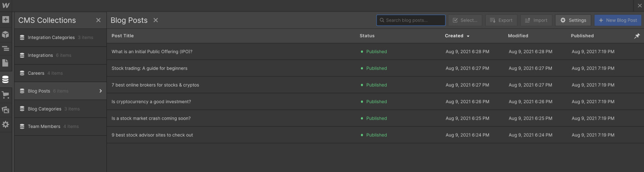644x172 pixels.
Task: Open the Ecommerce cart panel
Action: (x=6, y=95)
